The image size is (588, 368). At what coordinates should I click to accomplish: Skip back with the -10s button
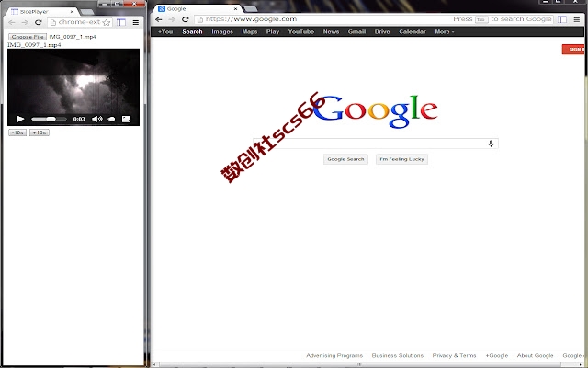click(x=17, y=132)
